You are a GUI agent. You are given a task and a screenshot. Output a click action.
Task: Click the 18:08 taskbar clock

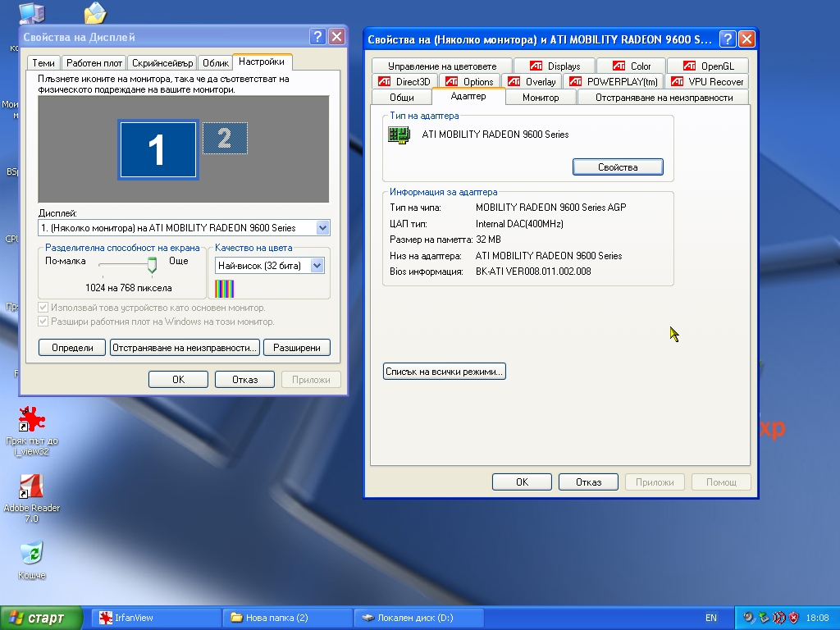[817, 618]
